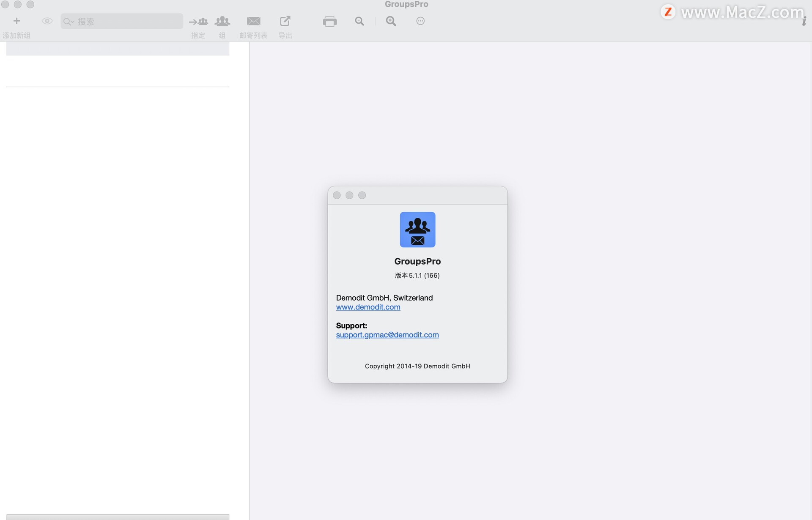Click the printer icon in toolbar
Viewport: 812px width, 520px height.
click(x=329, y=22)
